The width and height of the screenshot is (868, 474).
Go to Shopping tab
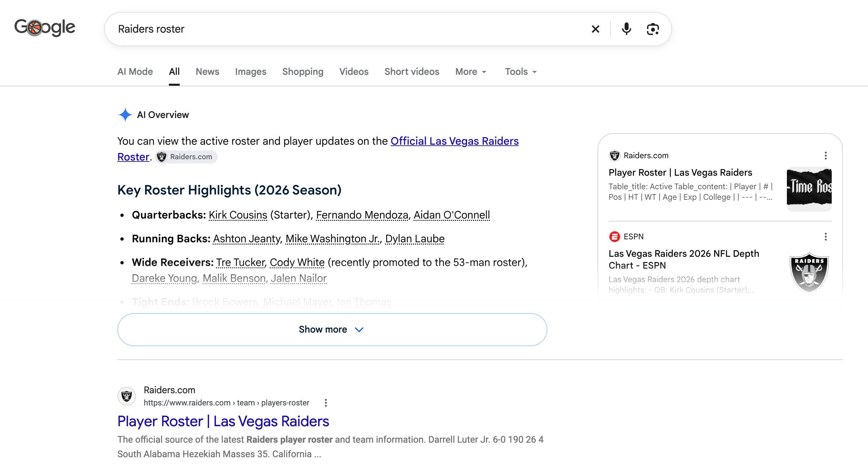click(x=303, y=72)
